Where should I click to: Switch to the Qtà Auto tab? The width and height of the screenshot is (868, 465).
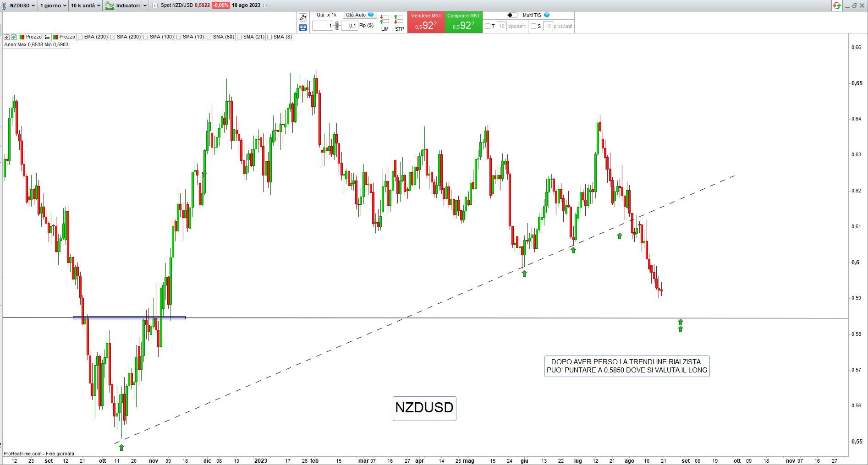356,15
